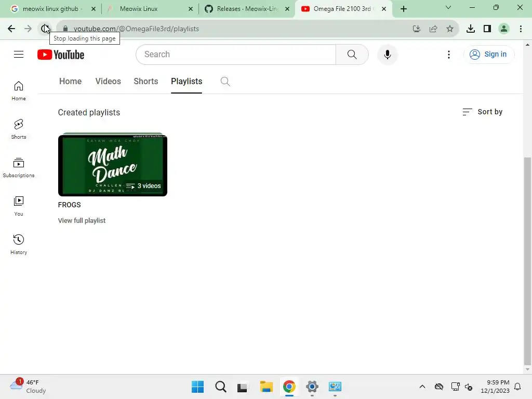Image resolution: width=532 pixels, height=399 pixels.
Task: Open a new browser tab
Action: [403, 9]
